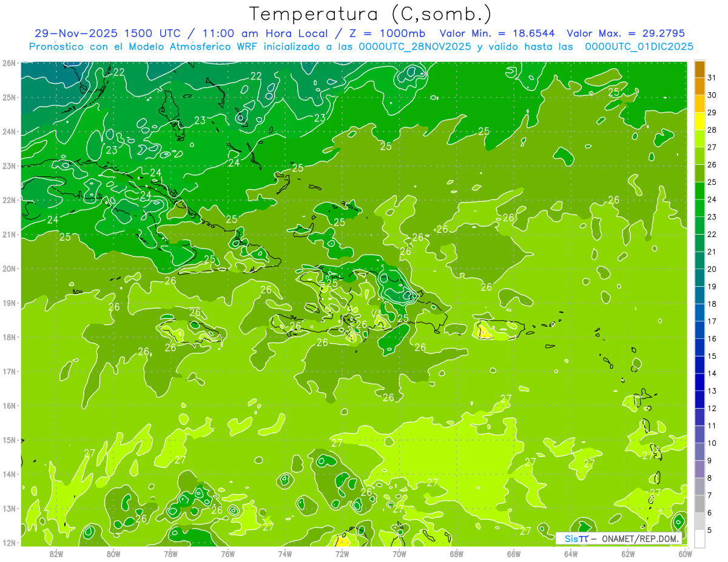Click the "Valor Max. = 29.2795" readout
This screenshot has height=562, width=728.
point(625,33)
